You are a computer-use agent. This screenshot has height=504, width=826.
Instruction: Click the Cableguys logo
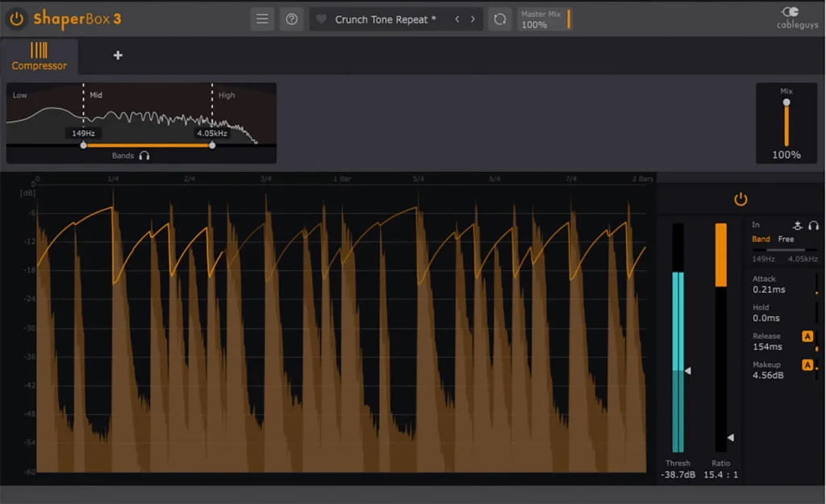click(797, 18)
